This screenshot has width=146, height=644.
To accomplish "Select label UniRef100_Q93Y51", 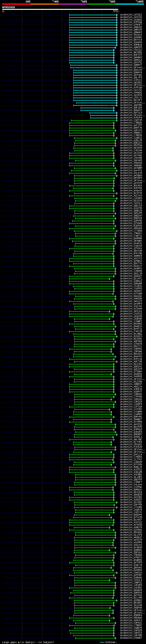I will coord(131,63).
